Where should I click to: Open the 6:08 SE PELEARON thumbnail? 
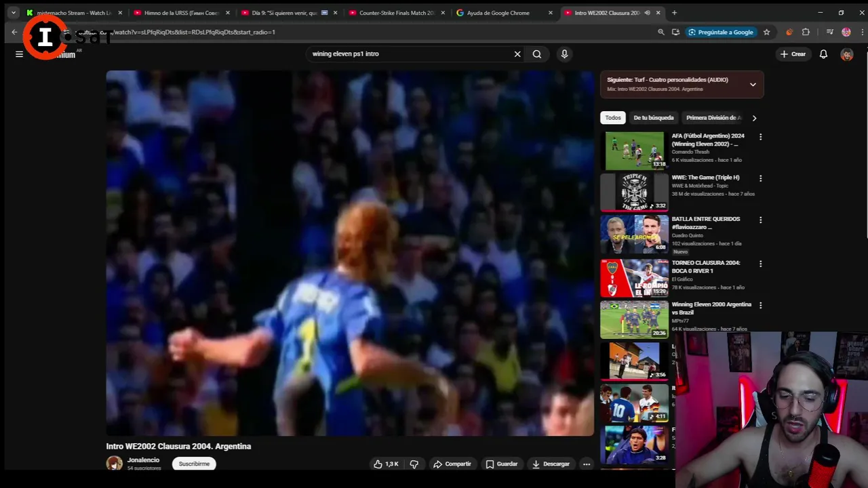click(634, 234)
